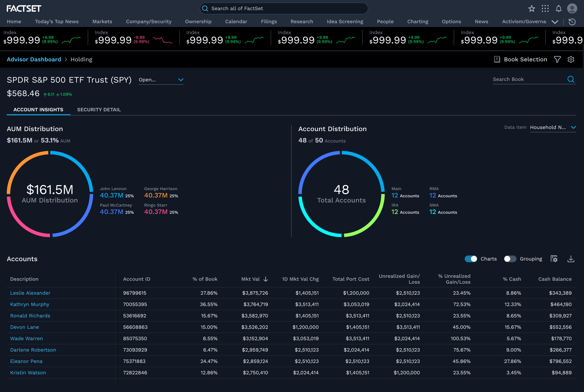Sort by Account ID column
The height and width of the screenshot is (392, 584).
[137, 279]
